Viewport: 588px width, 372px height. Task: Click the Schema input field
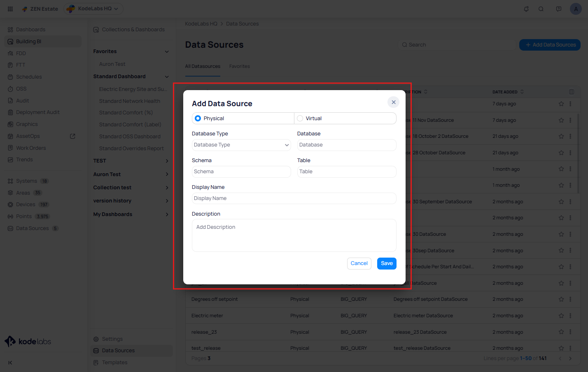point(241,172)
